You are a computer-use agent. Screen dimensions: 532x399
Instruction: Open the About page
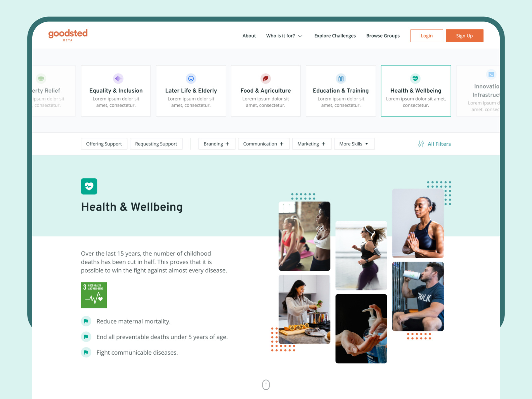[249, 36]
